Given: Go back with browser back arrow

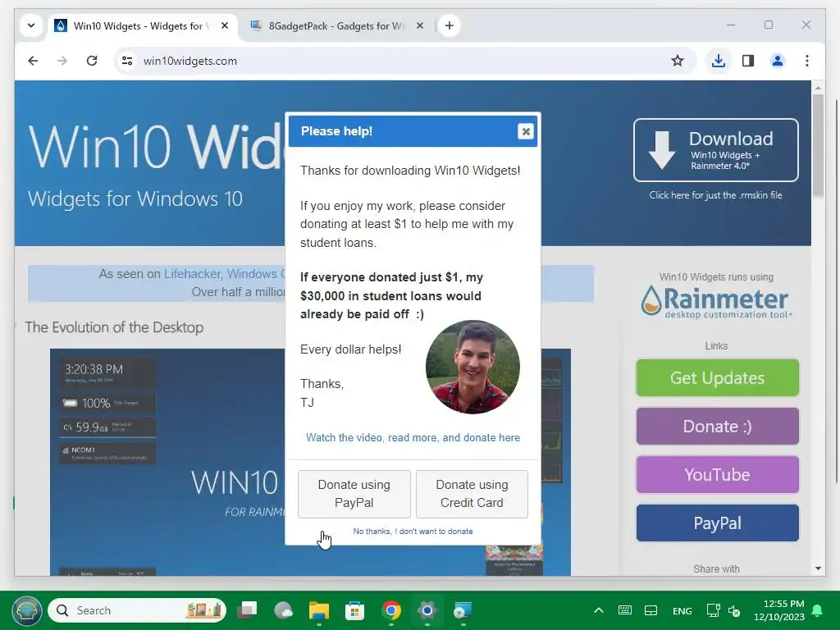Looking at the screenshot, I should pyautogui.click(x=33, y=61).
